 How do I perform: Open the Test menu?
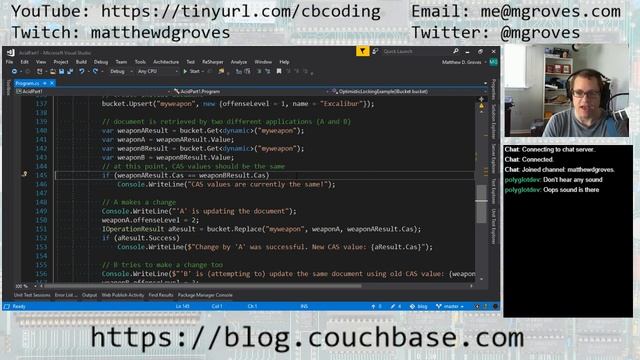191,62
